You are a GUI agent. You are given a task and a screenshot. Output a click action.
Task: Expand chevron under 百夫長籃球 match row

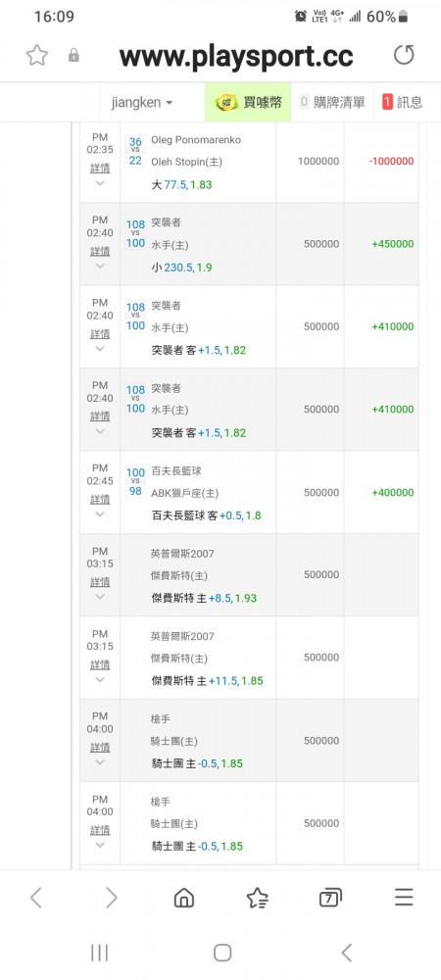pos(100,514)
